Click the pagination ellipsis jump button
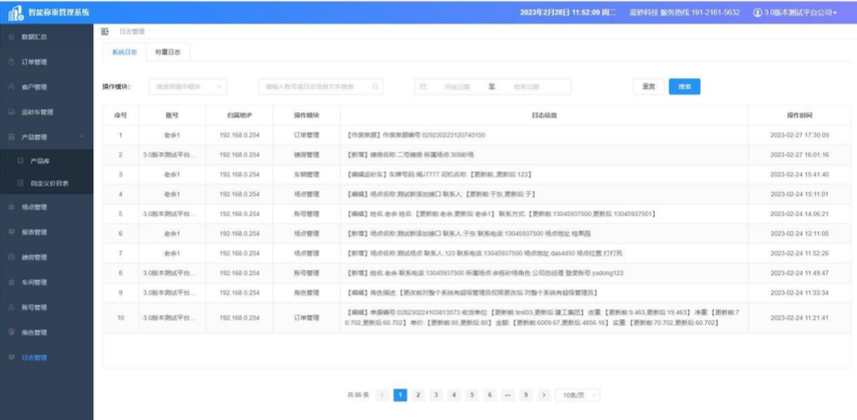 (507, 395)
